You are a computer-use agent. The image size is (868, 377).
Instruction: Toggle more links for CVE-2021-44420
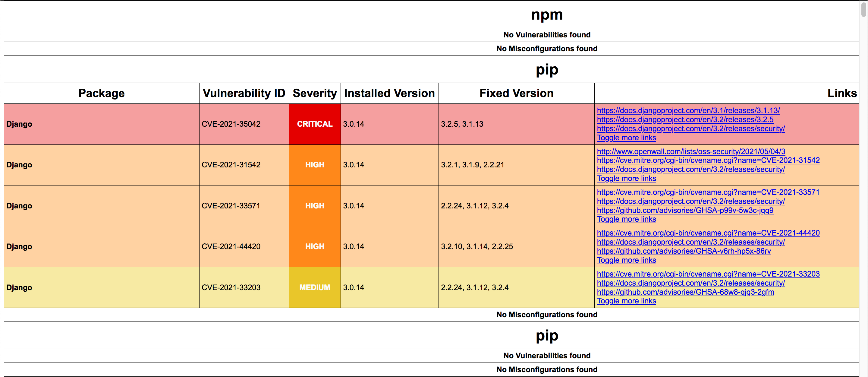pos(626,260)
